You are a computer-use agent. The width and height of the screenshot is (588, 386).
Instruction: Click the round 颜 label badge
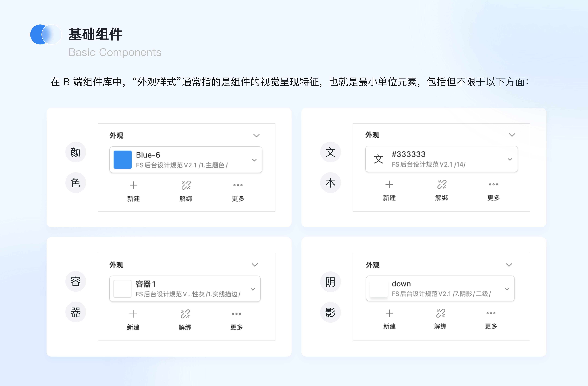76,152
